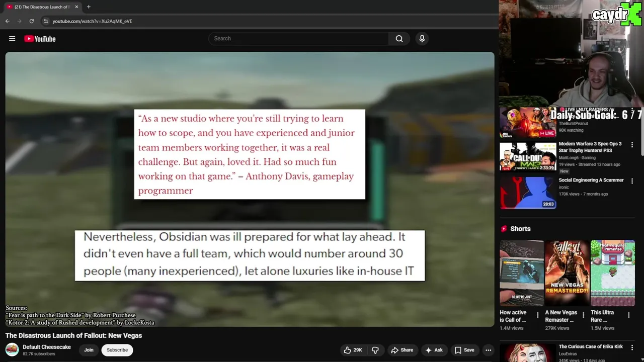This screenshot has width=644, height=362.
Task: View site information icon in address bar
Action: tap(46, 21)
